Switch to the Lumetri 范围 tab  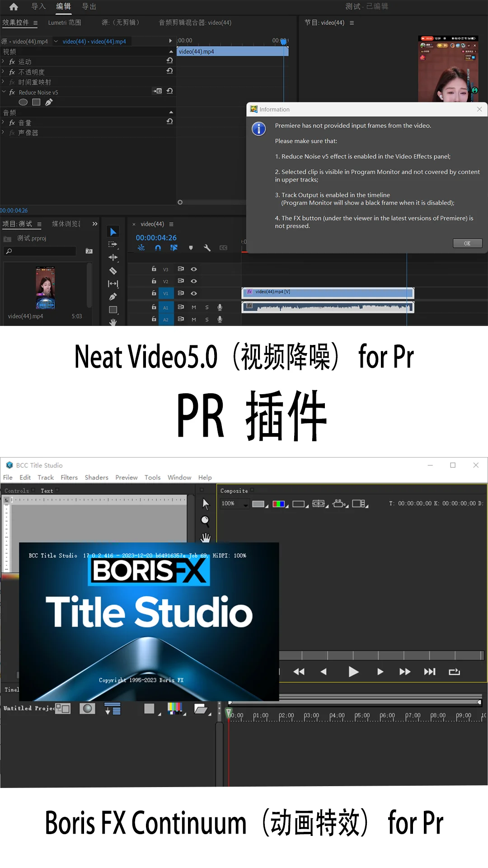point(65,23)
